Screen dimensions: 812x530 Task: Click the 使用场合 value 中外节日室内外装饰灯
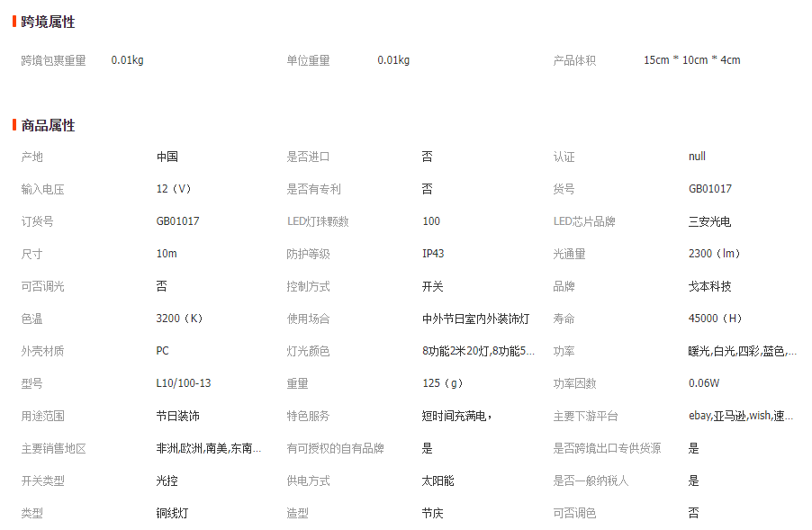tap(475, 319)
